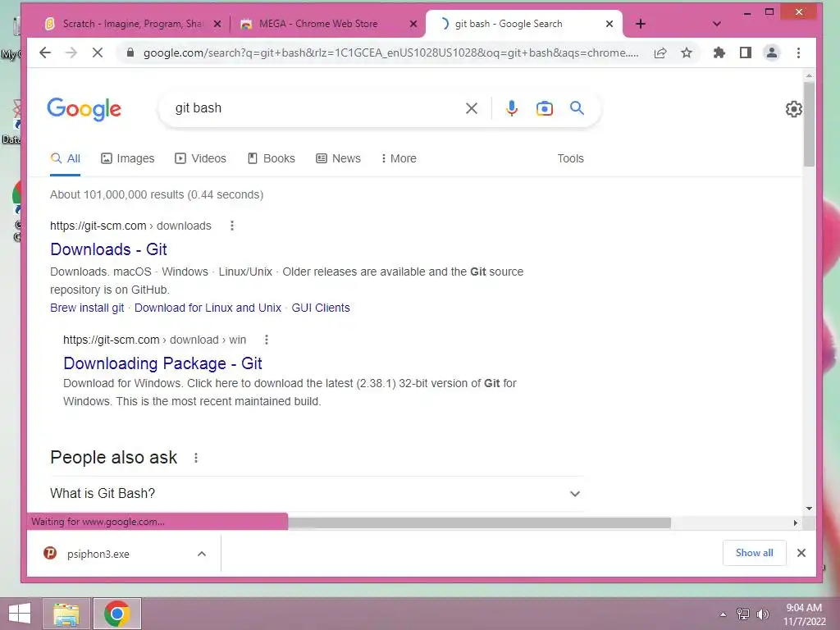Close the downloads bar

(x=801, y=553)
